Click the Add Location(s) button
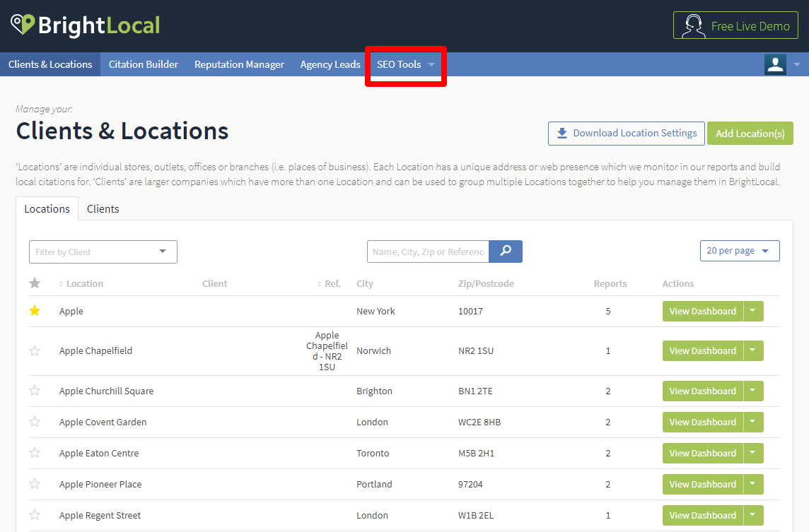This screenshot has width=809, height=532. 750,134
